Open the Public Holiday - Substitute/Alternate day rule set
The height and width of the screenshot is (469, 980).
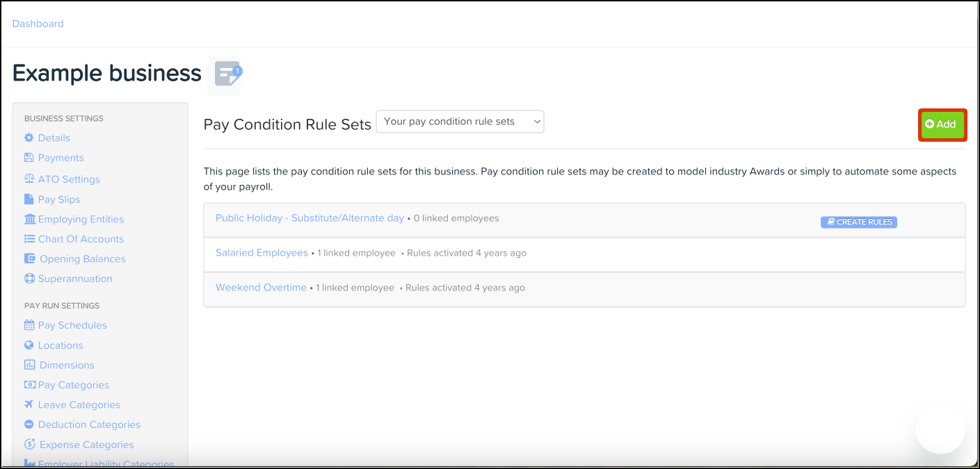click(x=310, y=218)
